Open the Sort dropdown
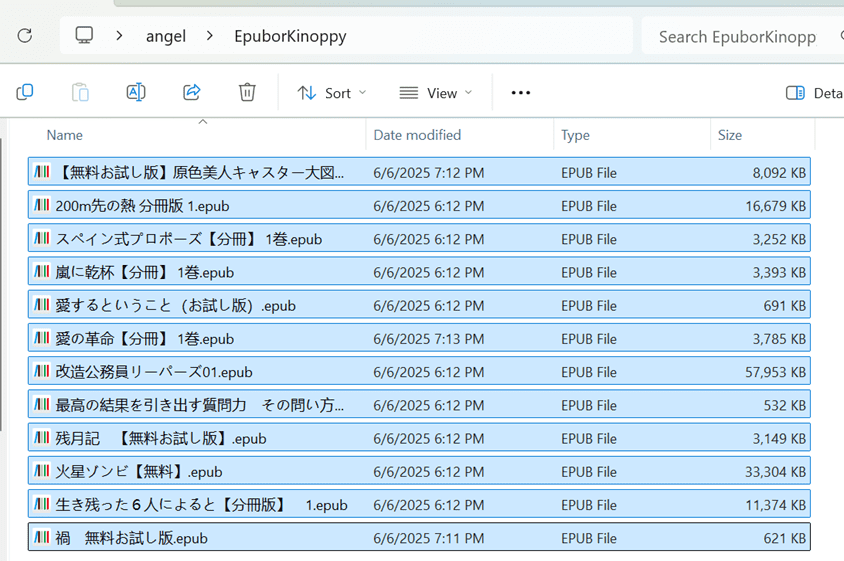 tap(332, 93)
